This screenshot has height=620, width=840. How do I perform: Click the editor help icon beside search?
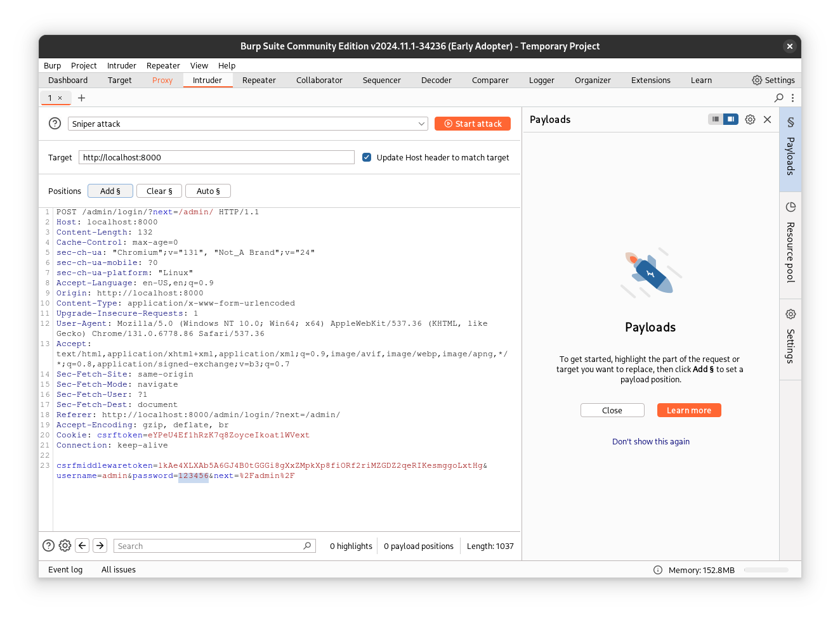pyautogui.click(x=48, y=546)
